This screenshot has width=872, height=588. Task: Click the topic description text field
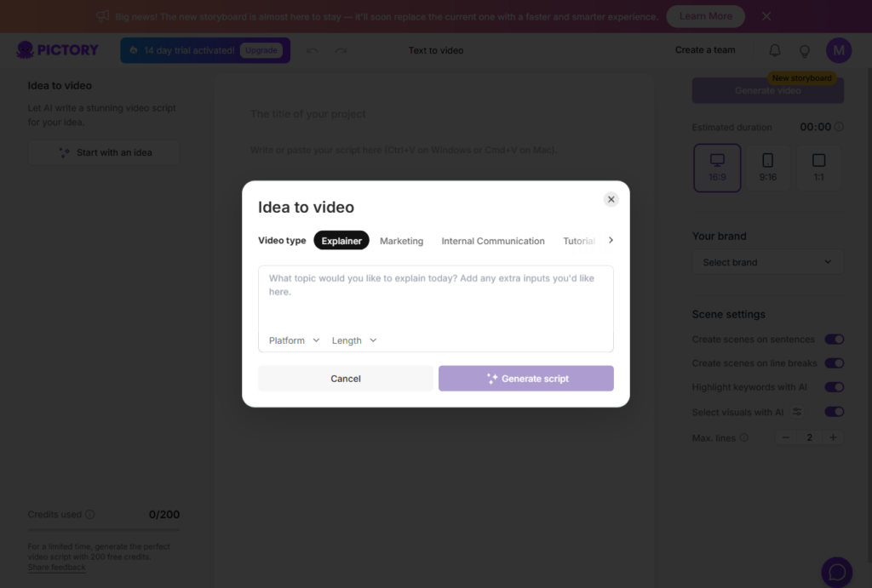click(435, 298)
